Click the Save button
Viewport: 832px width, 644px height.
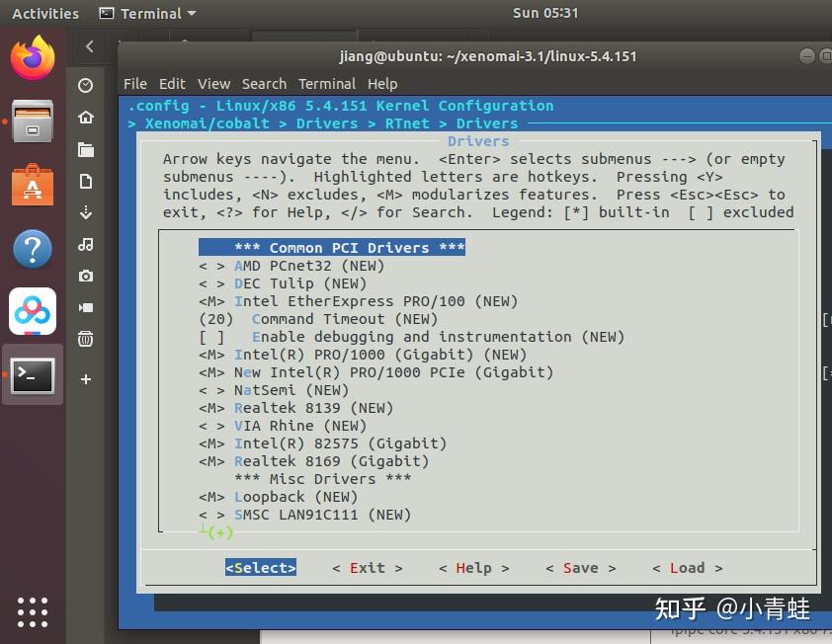pyautogui.click(x=580, y=568)
